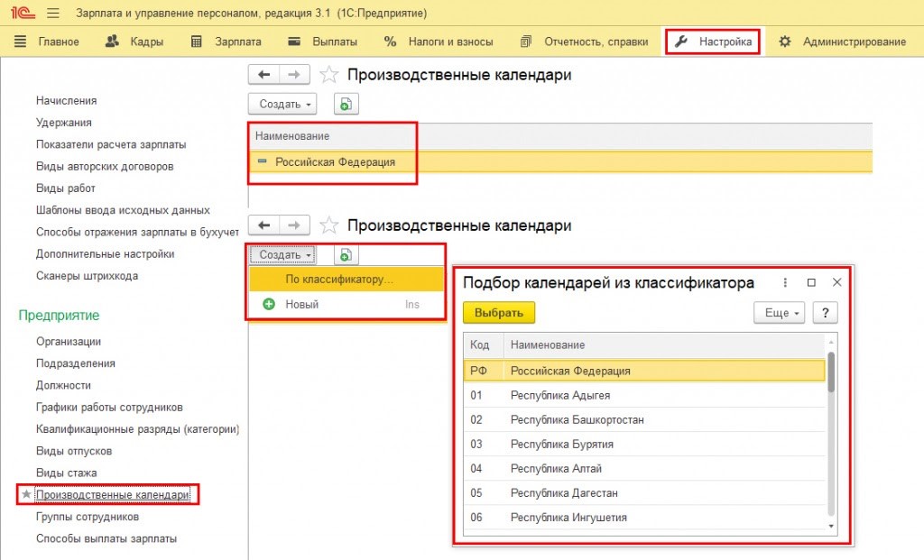Open the Еще dropdown in classifier dialog
The height and width of the screenshot is (560, 924).
pyautogui.click(x=779, y=313)
